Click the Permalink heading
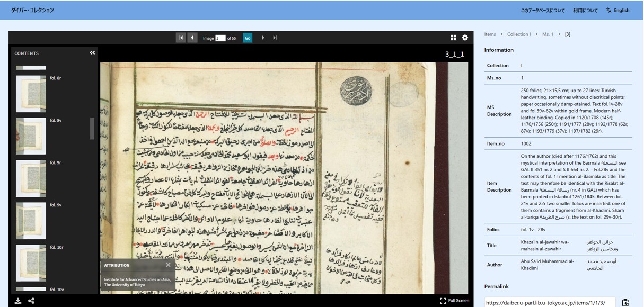The height and width of the screenshot is (307, 644). [x=497, y=286]
